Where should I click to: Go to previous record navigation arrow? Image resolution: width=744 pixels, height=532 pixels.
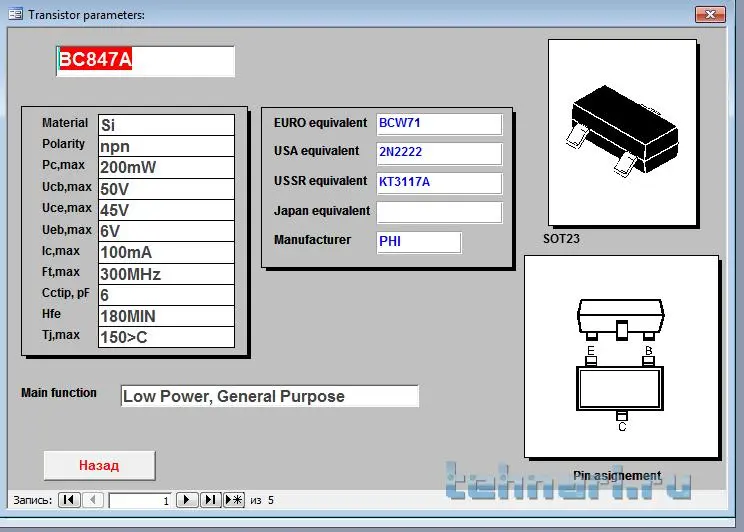pyautogui.click(x=93, y=500)
